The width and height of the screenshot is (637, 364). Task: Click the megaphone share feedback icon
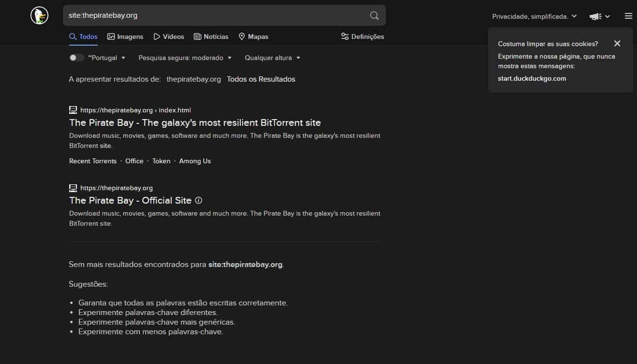(x=596, y=16)
